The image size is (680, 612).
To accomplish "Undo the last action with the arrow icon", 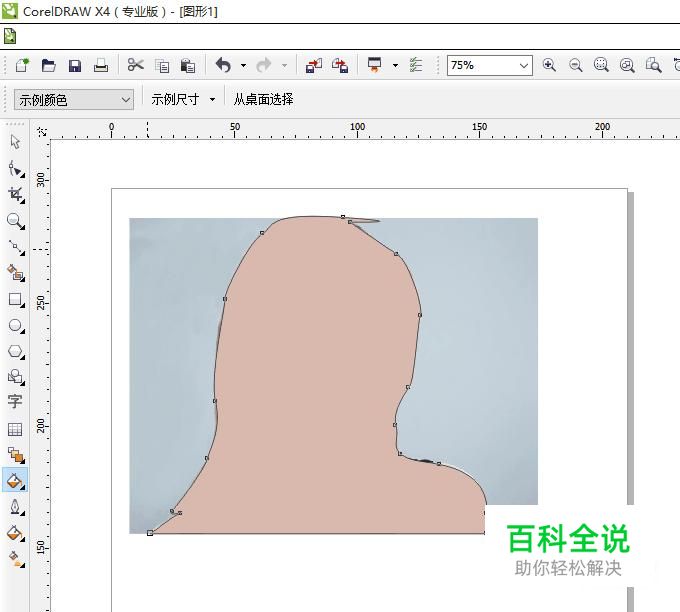I will pos(223,65).
